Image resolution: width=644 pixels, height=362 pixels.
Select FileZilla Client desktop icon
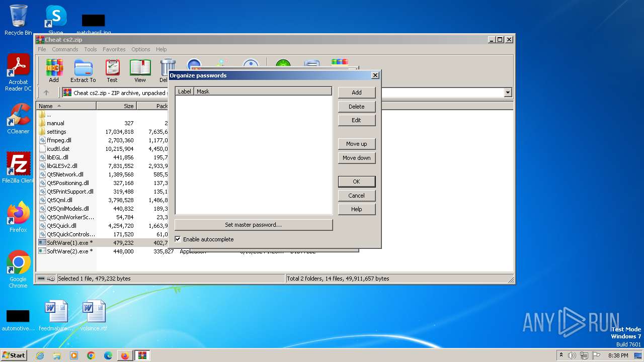click(18, 167)
